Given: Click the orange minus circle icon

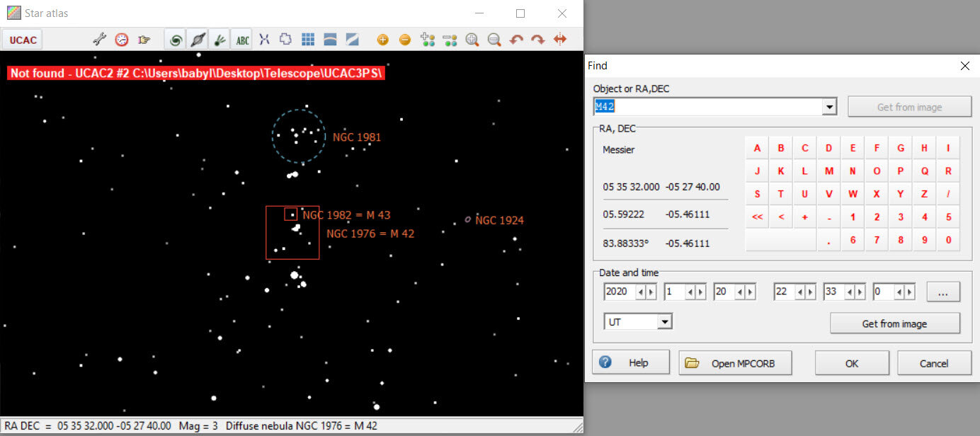Looking at the screenshot, I should coord(405,40).
